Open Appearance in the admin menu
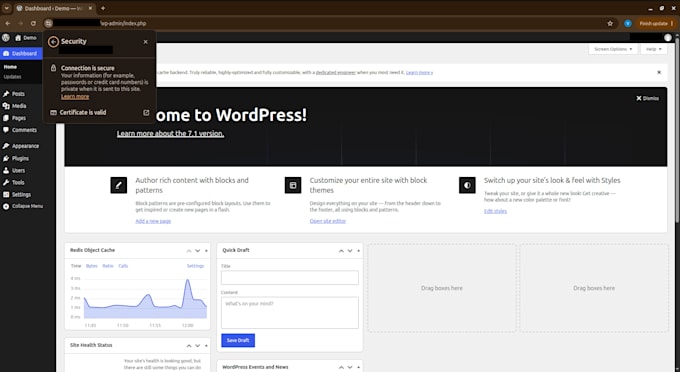 tap(25, 146)
